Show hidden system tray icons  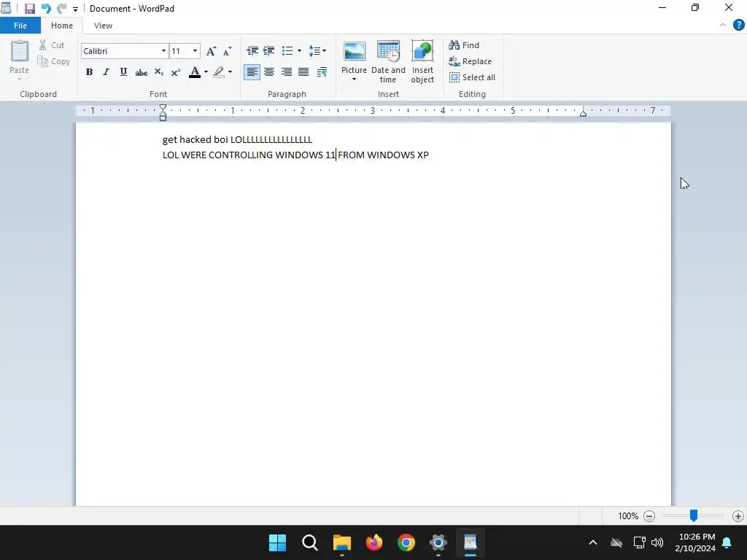[x=593, y=542]
